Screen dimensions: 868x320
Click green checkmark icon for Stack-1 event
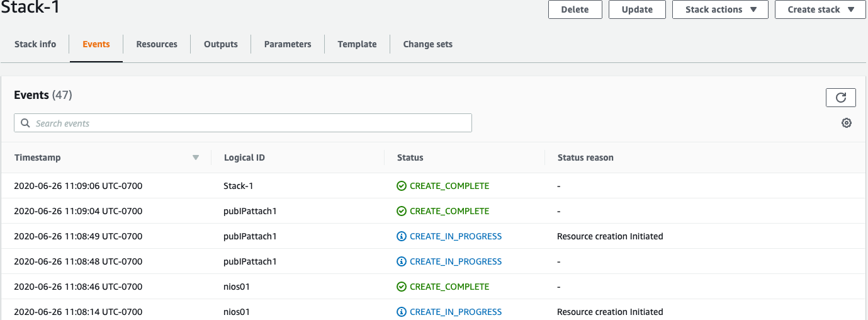pos(402,186)
